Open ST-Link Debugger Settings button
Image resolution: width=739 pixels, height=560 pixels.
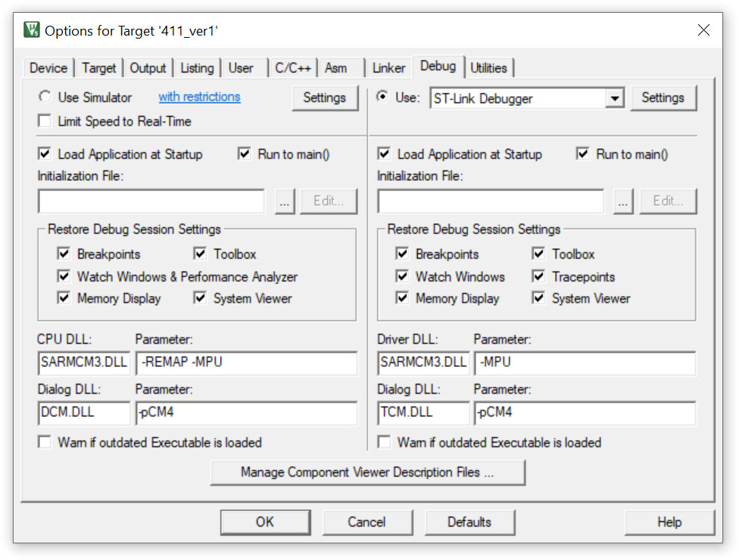(x=663, y=98)
